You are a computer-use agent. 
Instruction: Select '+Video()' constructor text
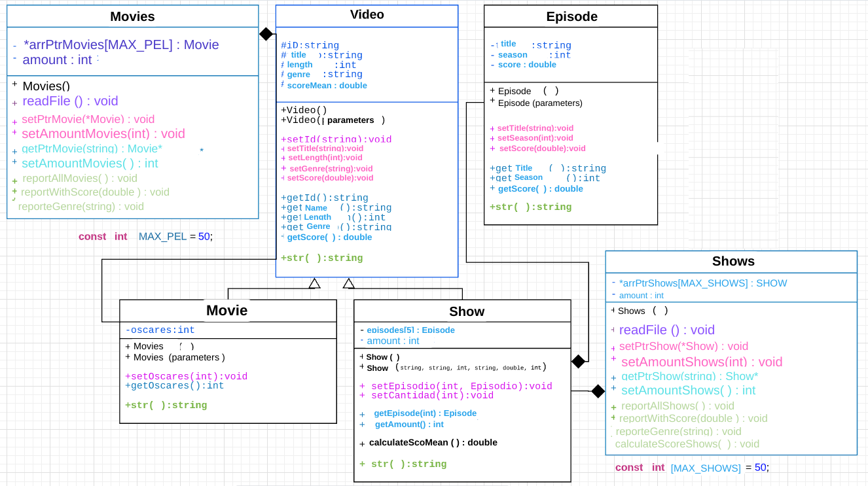click(304, 110)
